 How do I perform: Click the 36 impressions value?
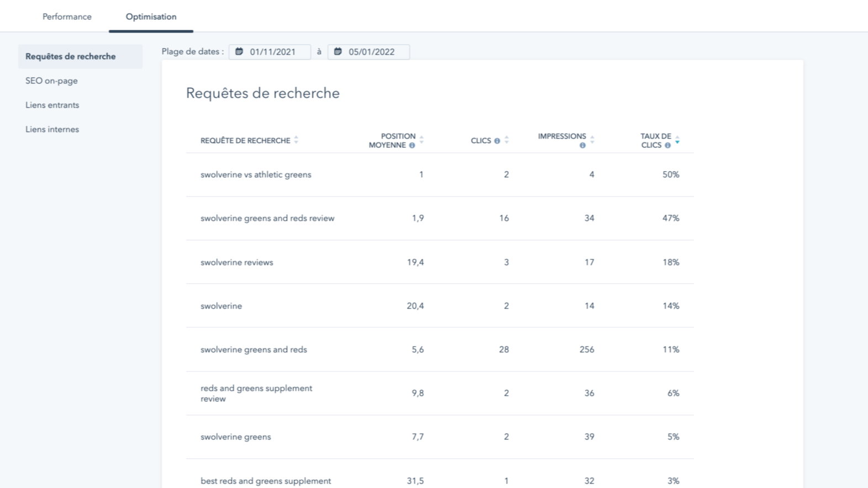coord(590,393)
